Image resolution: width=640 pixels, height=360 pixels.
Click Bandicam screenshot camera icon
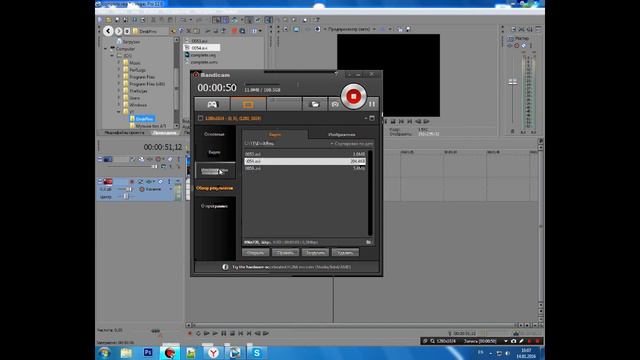pyautogui.click(x=335, y=104)
